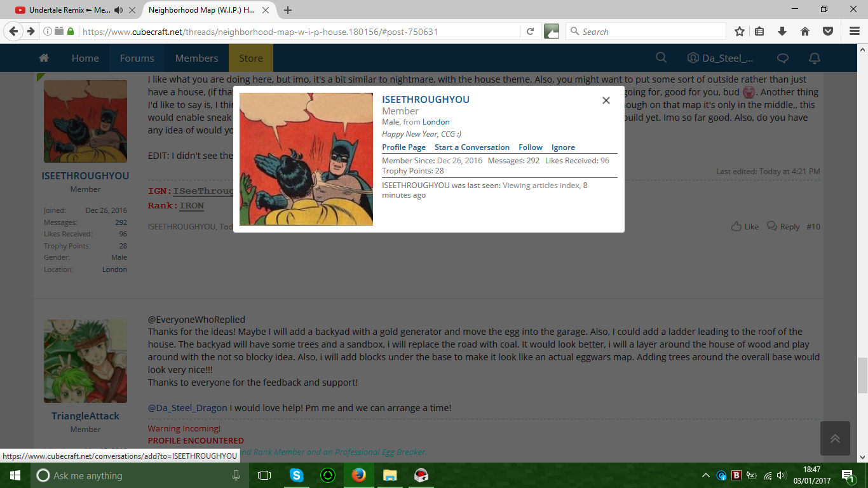Click TriangleAttack's anime avatar
Viewport: 868px width, 488px height.
85,361
